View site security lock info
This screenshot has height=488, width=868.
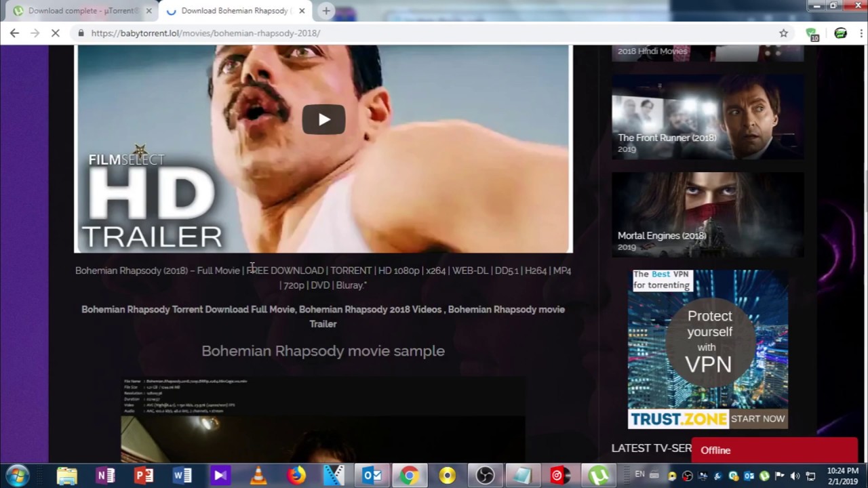pyautogui.click(x=81, y=33)
